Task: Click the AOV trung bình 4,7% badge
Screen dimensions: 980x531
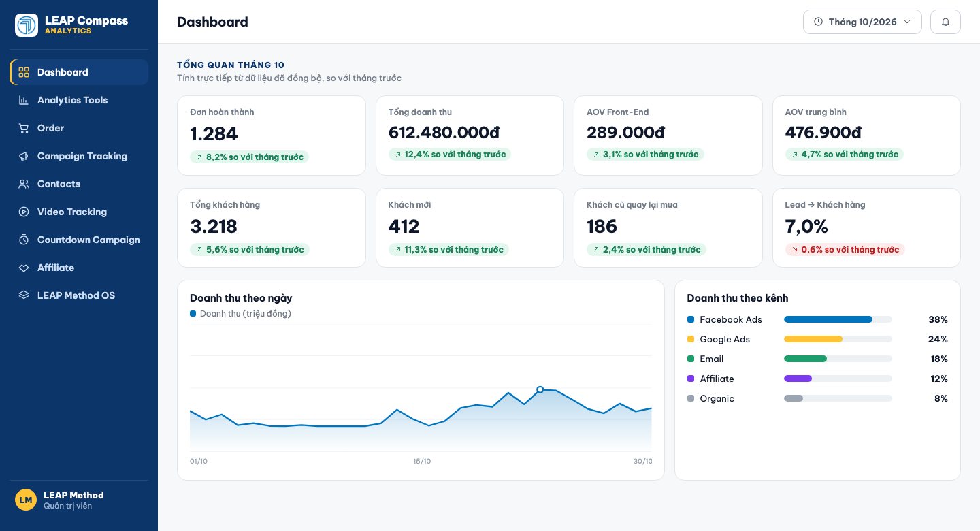Action: point(845,155)
